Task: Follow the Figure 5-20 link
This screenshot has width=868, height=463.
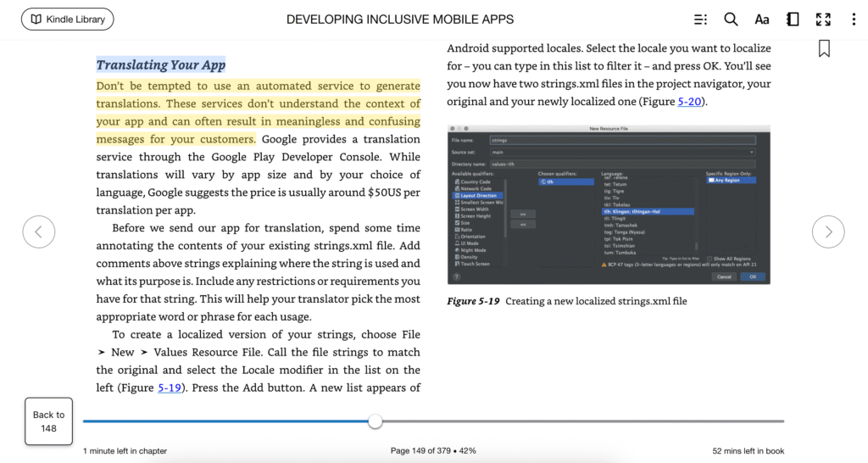Action: (x=689, y=102)
